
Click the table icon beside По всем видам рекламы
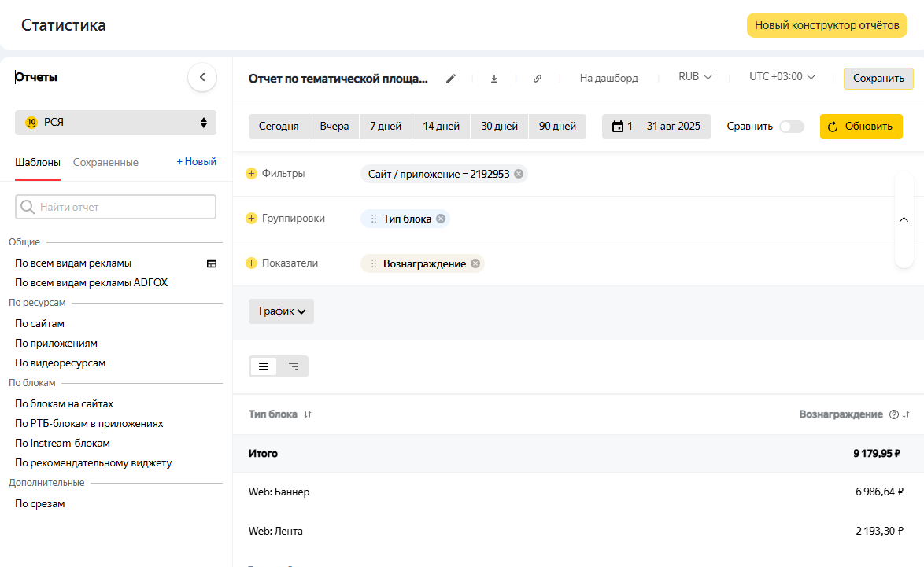pos(212,263)
